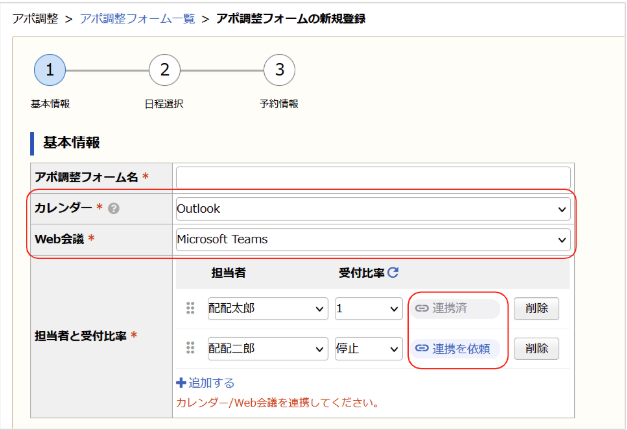Open the カレンダー dropdown showing Outlook
Screen dimensions: 627x430
point(372,210)
